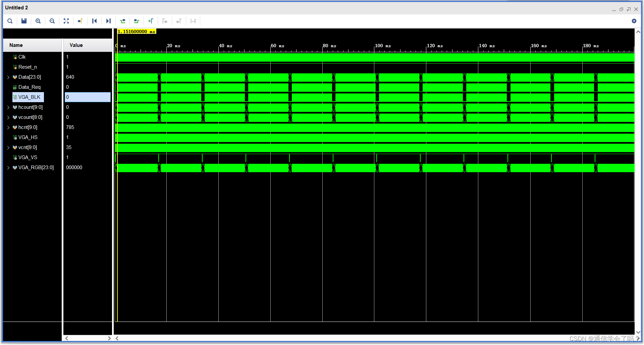The height and width of the screenshot is (345, 644).
Task: Float the waveform window
Action: click(x=629, y=9)
